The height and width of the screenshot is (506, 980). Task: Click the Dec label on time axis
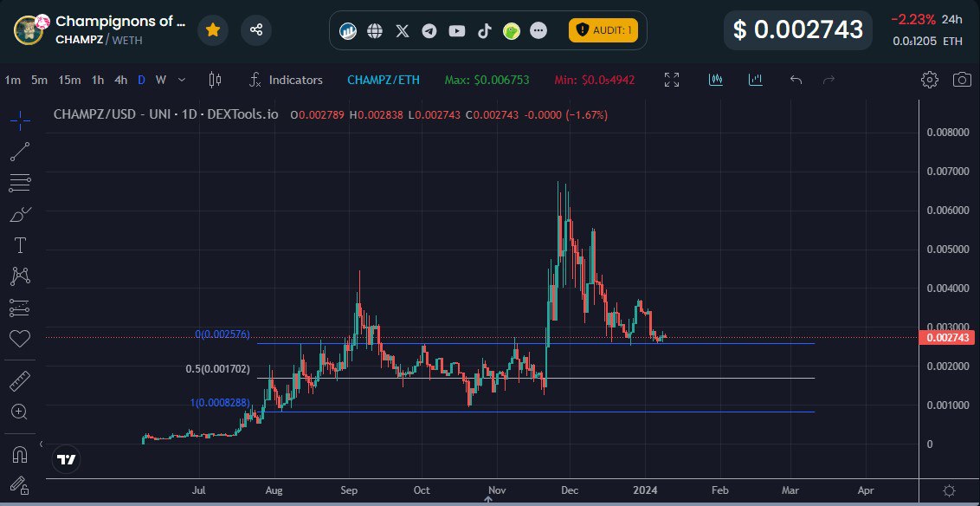(x=569, y=490)
